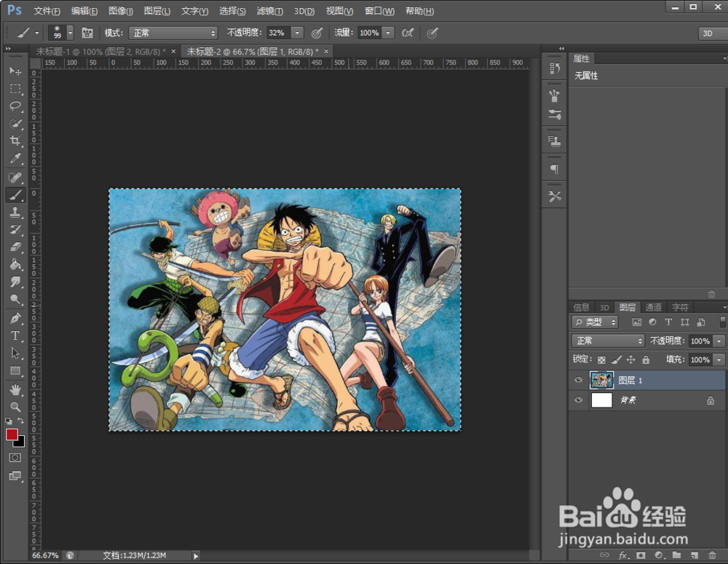The image size is (728, 564).
Task: Click the create new layer icon
Action: tap(694, 555)
